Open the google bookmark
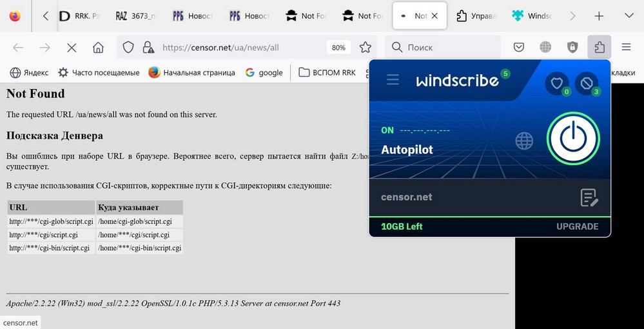 coord(264,73)
